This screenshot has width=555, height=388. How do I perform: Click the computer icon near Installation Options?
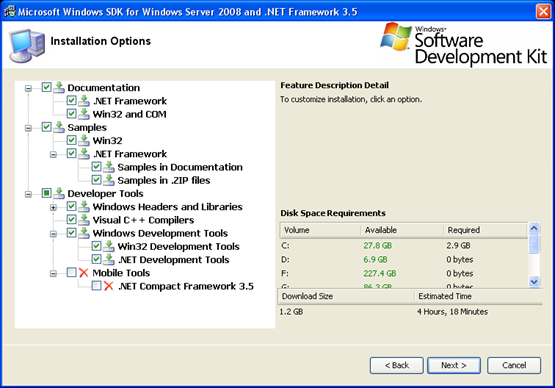27,46
